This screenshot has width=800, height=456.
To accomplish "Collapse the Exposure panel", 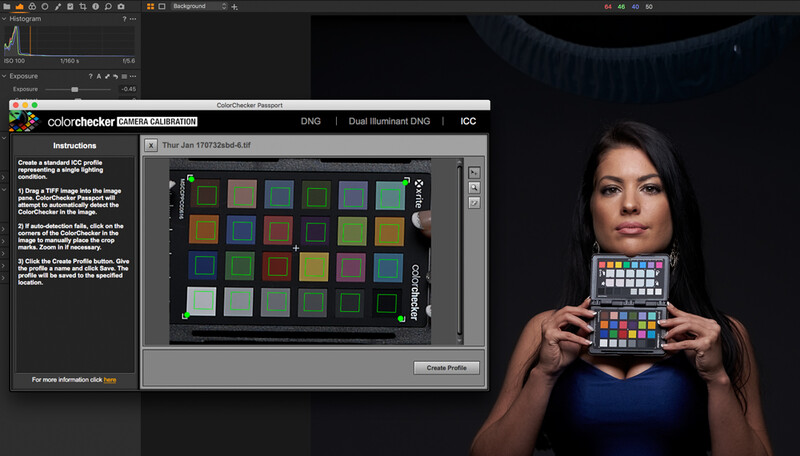I will 4,77.
